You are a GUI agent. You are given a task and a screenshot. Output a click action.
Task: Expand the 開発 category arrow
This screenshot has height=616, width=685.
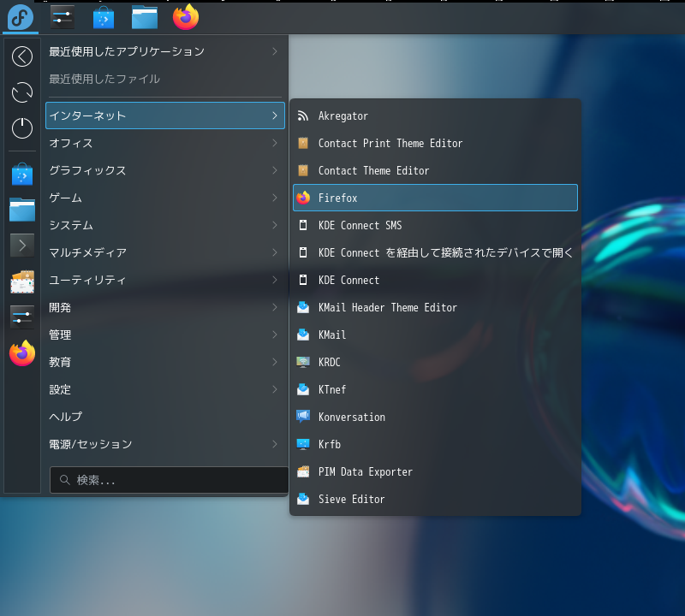[274, 307]
